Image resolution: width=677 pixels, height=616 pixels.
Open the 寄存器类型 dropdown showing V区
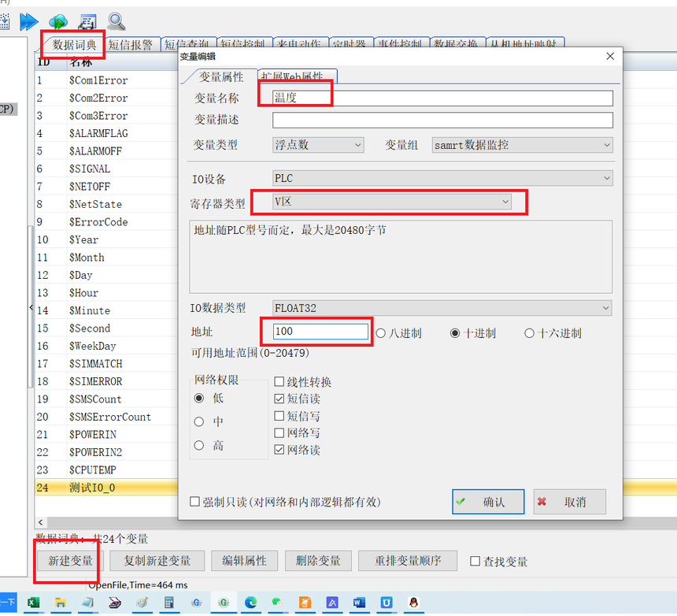(392, 202)
